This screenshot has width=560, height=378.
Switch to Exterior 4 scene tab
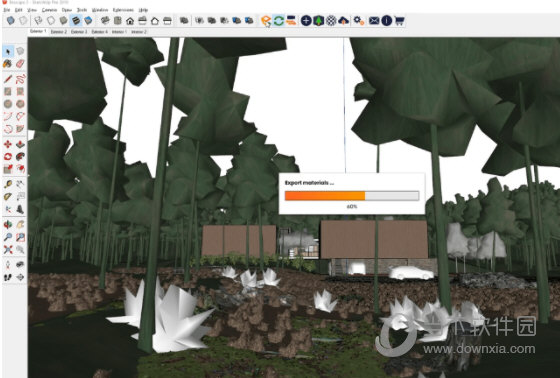(99, 32)
